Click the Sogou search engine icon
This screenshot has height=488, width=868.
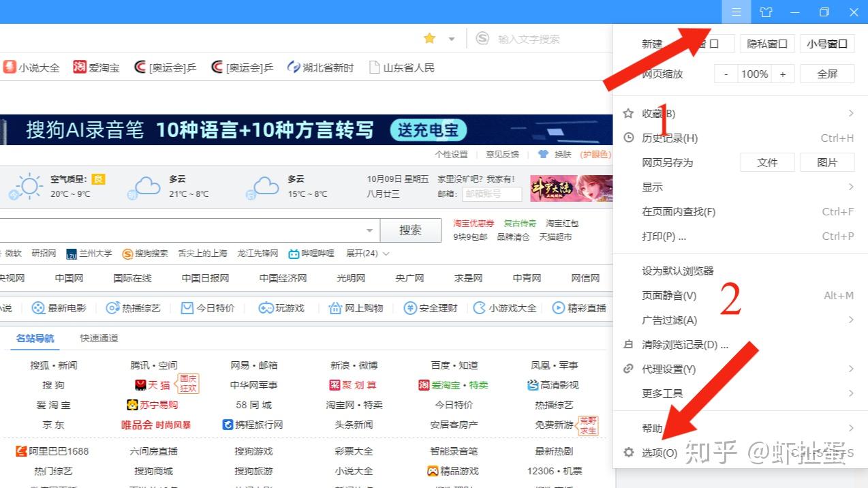pos(482,39)
